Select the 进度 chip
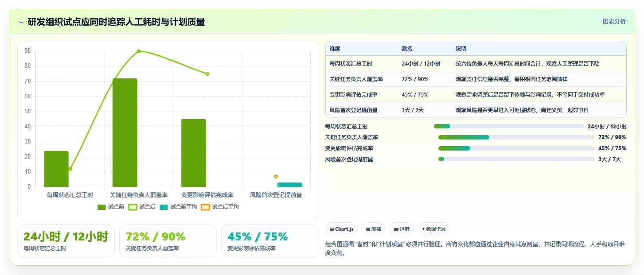The image size is (644, 275). click(401, 229)
